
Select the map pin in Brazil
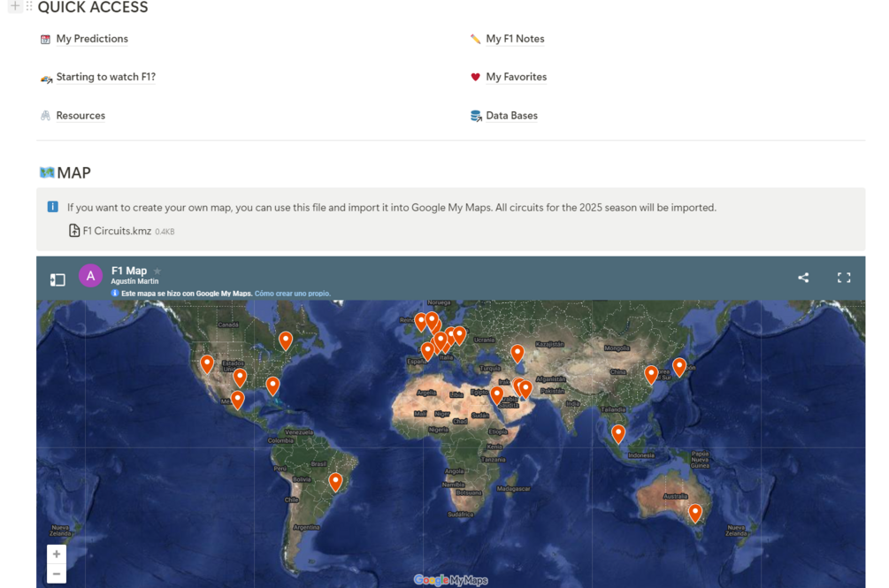(335, 483)
